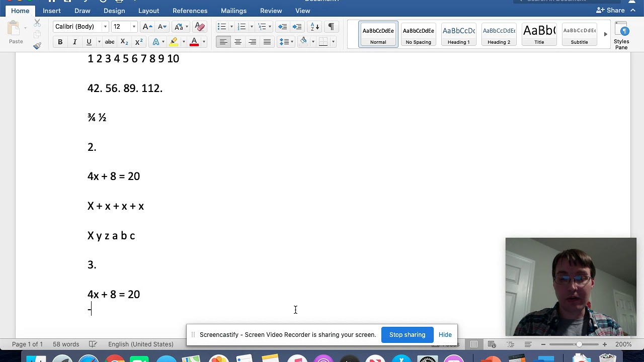Click English (United States) language indicator

tap(141, 344)
